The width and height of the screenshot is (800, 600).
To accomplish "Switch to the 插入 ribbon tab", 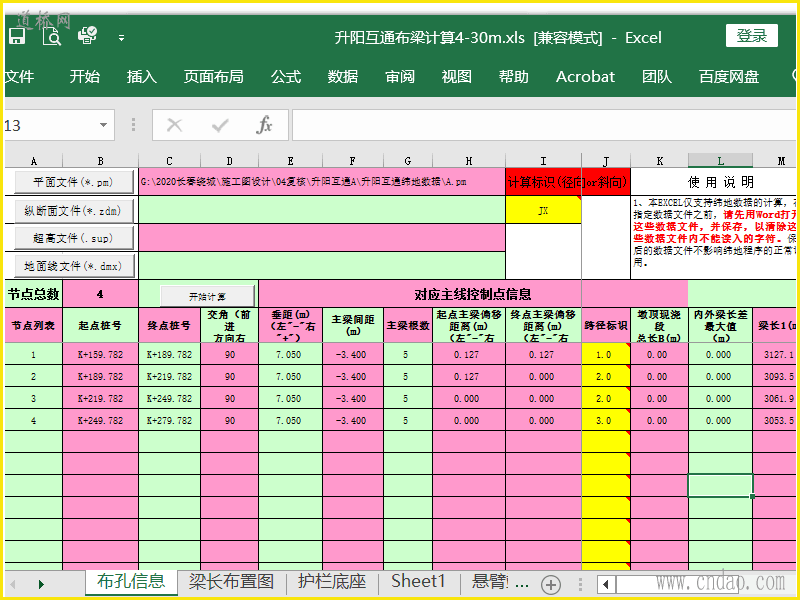I will coord(142,77).
